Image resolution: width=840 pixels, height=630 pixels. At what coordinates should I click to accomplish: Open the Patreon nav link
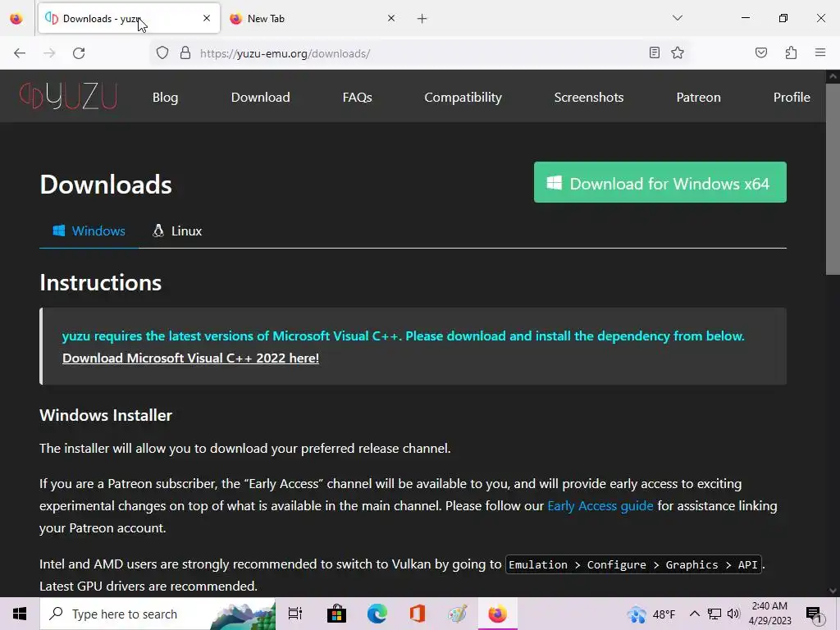698,98
